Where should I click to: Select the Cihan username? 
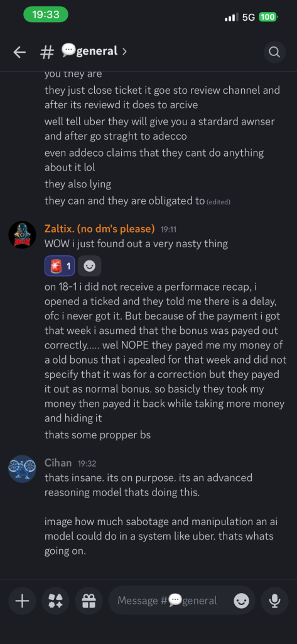point(58,463)
